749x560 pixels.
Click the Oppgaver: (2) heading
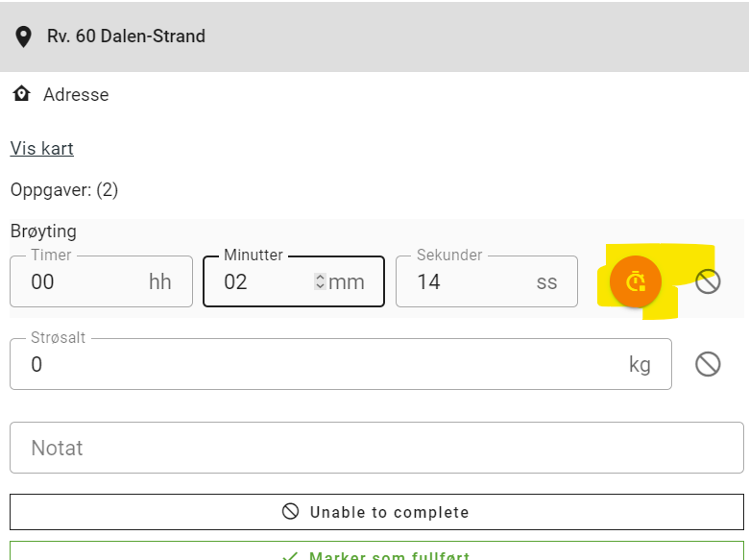tap(64, 190)
